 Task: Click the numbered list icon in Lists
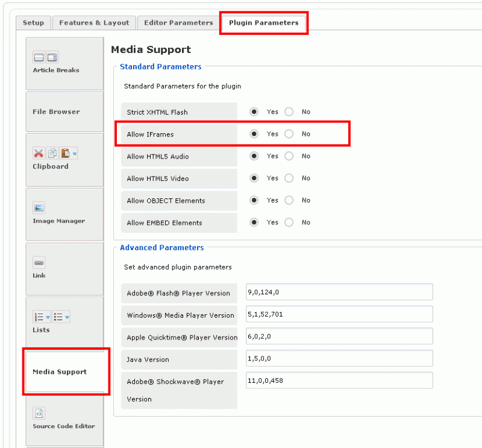click(39, 317)
